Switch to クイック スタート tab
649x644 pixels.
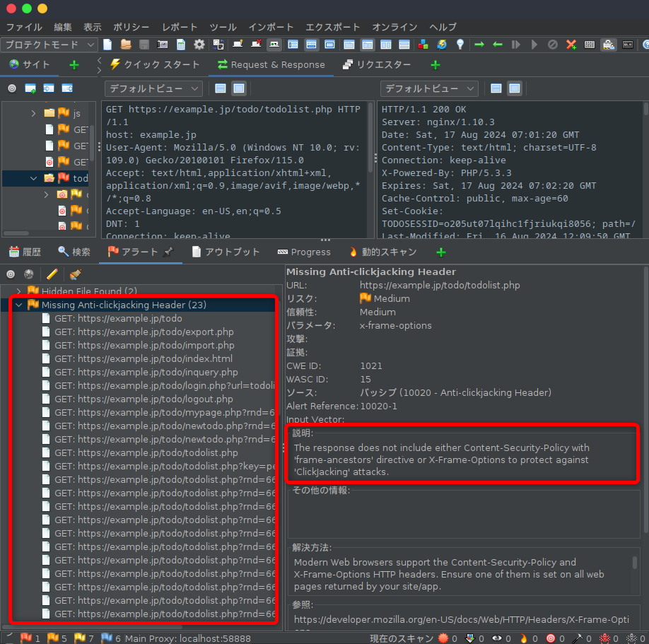155,64
